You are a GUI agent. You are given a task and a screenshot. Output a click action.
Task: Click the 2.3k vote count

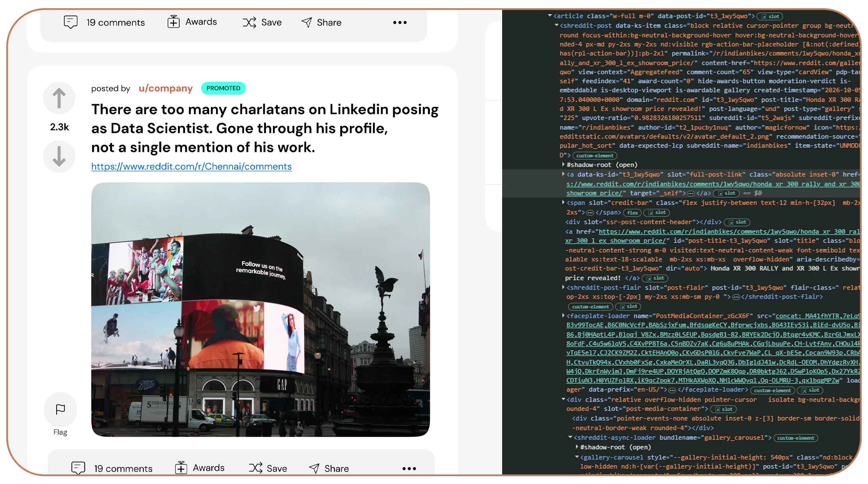[x=59, y=127]
